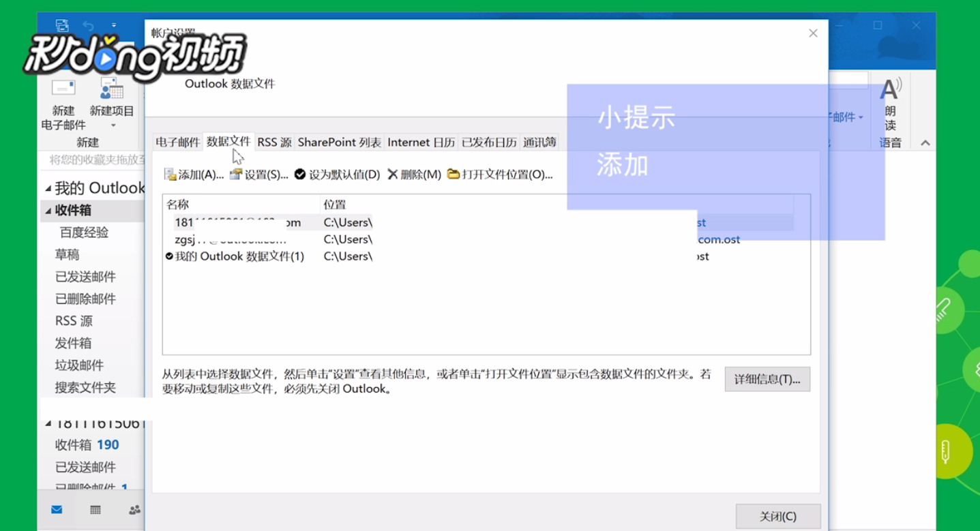Collapse the 18111615061 account tree
The height and width of the screenshot is (531, 980).
tap(48, 423)
